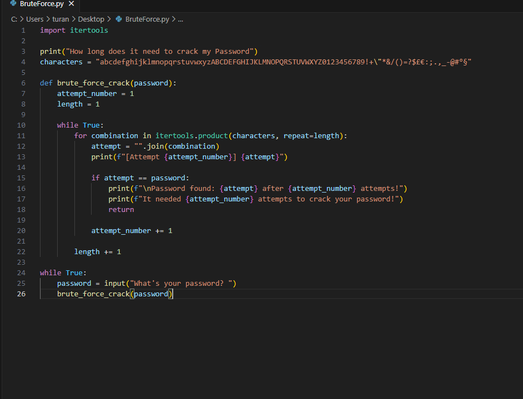
Task: Click the 'return' keyword on line 18
Action: [121, 210]
